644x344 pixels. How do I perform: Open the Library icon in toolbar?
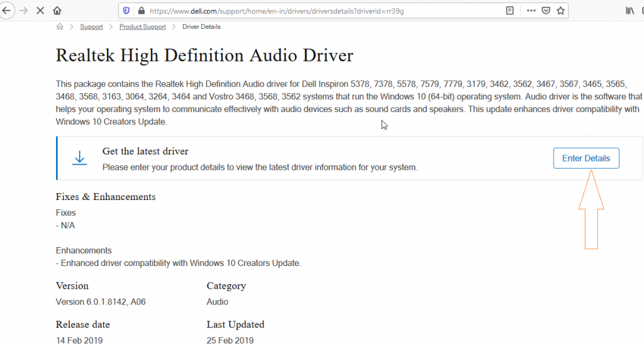coord(630,11)
